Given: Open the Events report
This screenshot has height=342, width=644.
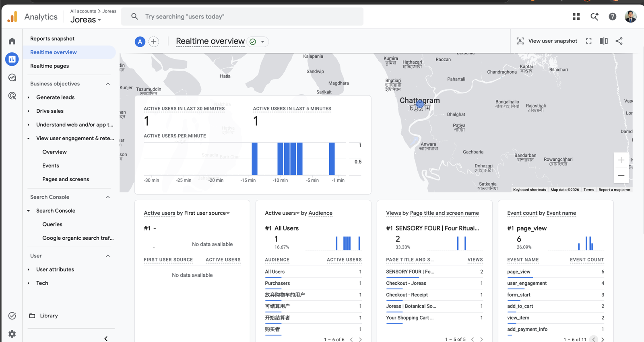Looking at the screenshot, I should (x=51, y=166).
